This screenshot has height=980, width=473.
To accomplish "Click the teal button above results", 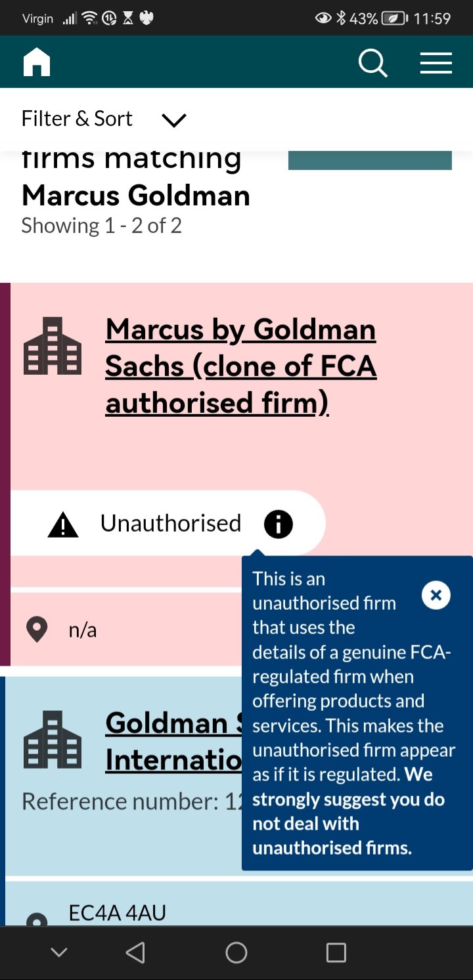I will (370, 160).
